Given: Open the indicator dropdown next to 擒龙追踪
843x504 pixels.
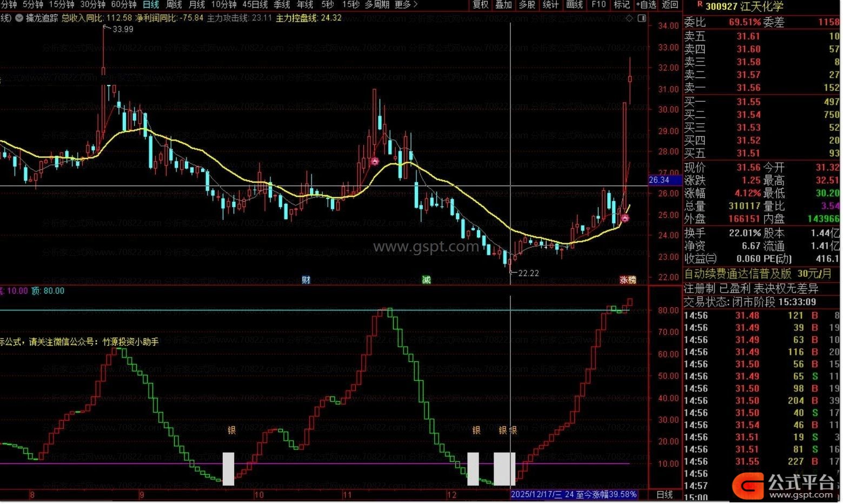Looking at the screenshot, I should (x=19, y=18).
